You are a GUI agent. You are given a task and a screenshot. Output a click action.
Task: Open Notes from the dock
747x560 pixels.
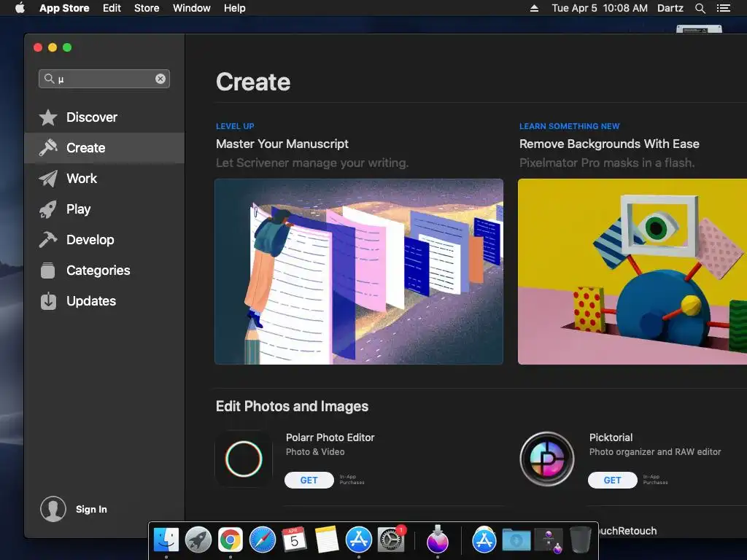327,540
